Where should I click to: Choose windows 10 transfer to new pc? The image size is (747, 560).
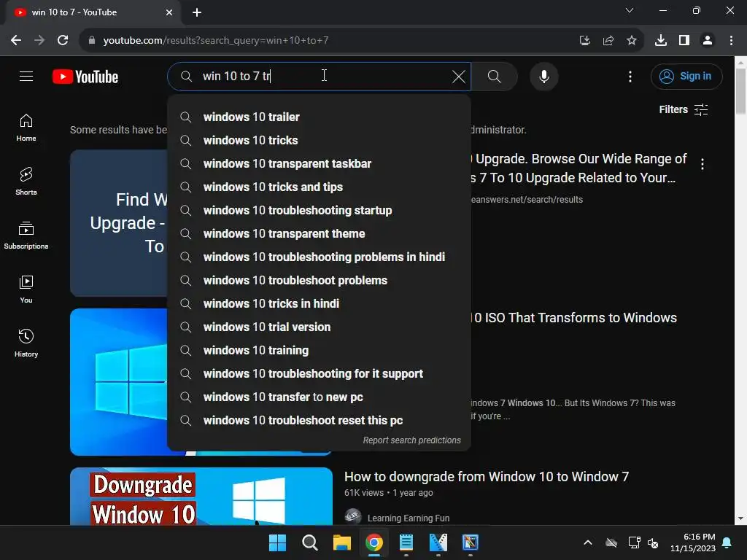click(x=320, y=397)
